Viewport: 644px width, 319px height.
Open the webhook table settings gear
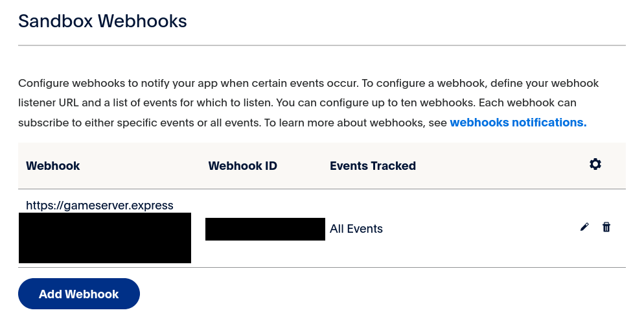coord(595,165)
